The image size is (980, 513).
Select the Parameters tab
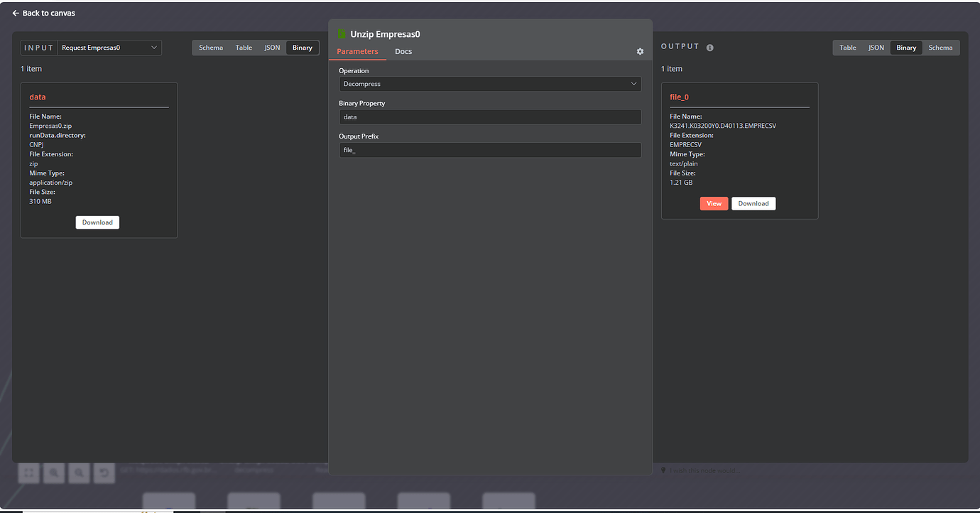point(357,52)
